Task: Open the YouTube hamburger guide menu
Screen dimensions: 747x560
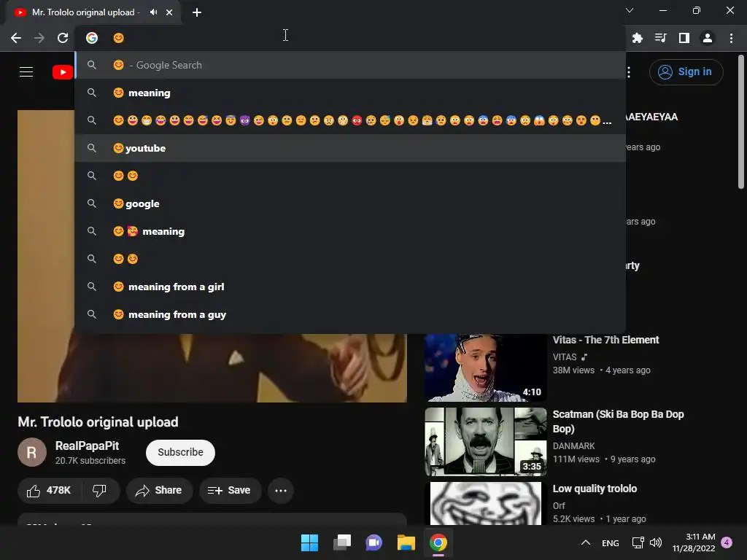Action: tap(26, 72)
